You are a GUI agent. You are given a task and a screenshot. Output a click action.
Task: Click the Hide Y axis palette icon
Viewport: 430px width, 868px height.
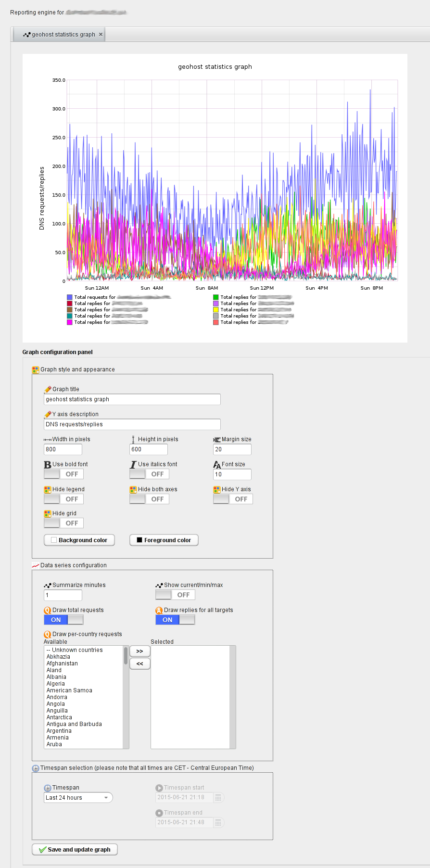point(217,490)
